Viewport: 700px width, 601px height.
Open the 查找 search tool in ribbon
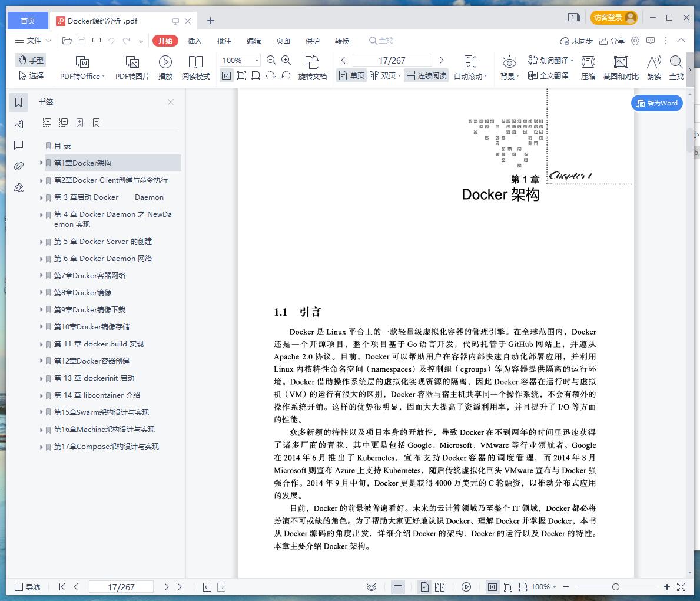tap(676, 68)
